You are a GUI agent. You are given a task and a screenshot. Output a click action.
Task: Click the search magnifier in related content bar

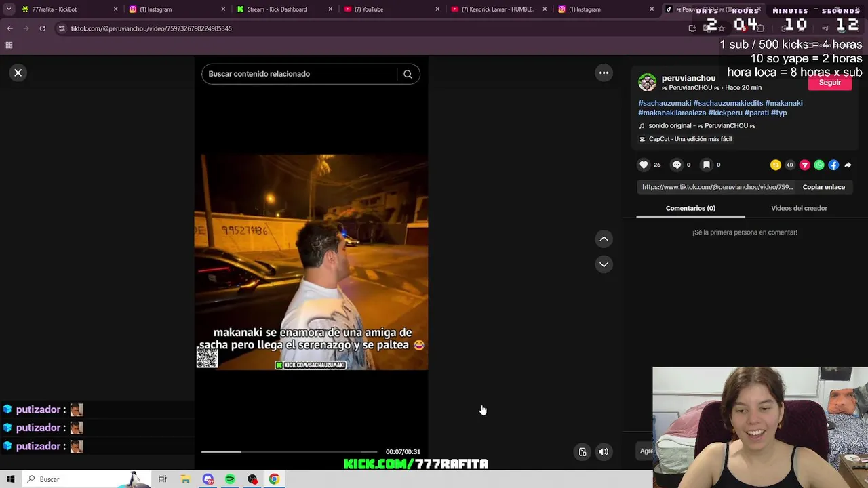pos(408,74)
